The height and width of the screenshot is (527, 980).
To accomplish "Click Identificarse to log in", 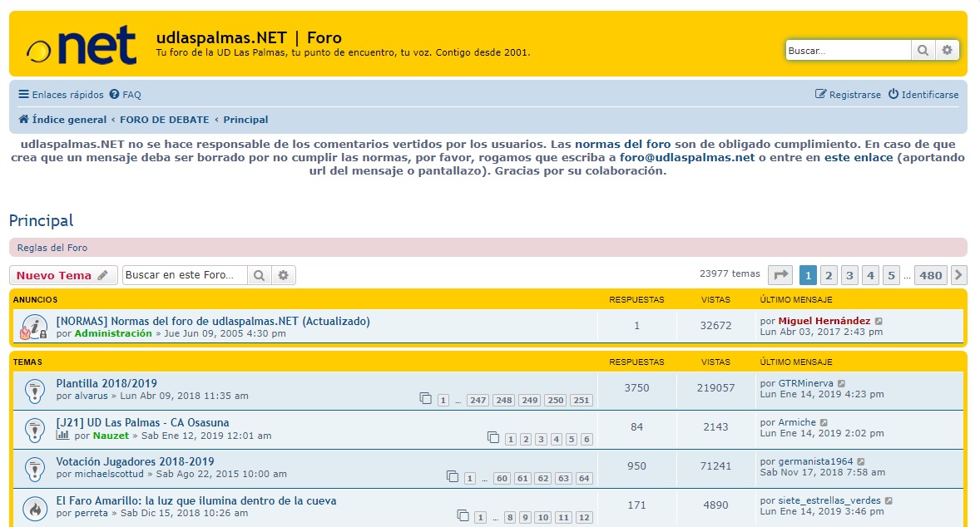I will [923, 94].
